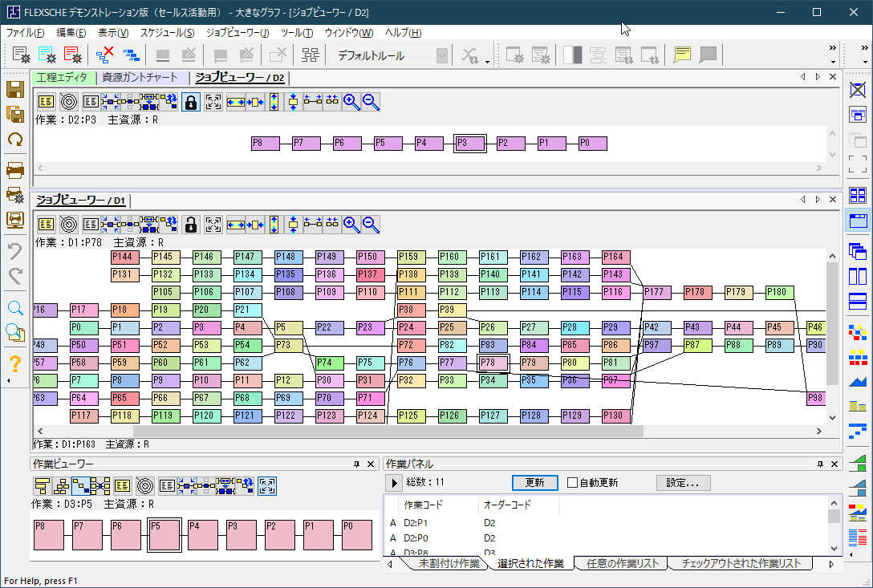Click zoom out magnifier in Job Viewer D2 toolbar
The image size is (873, 588).
pos(371,102)
